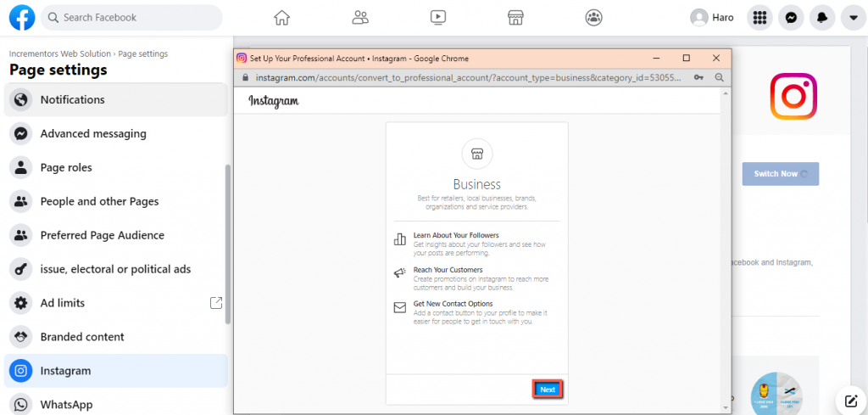868x415 pixels.
Task: Click the Branded content handshake icon
Action: 21,336
